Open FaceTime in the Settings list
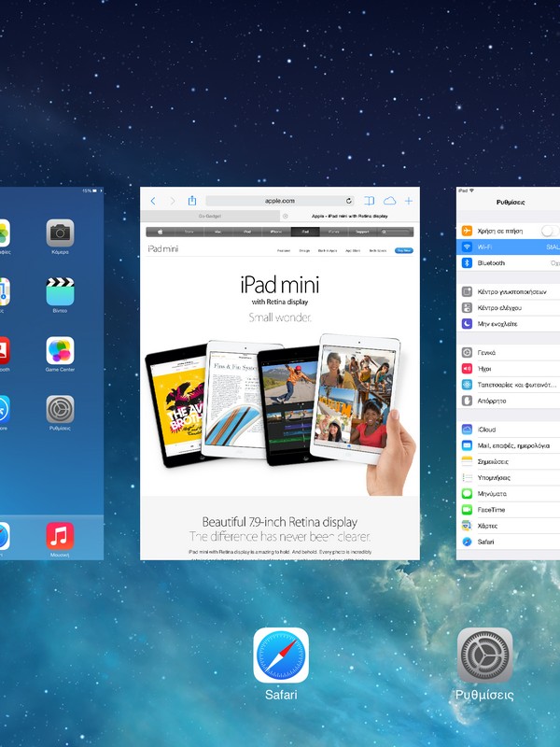Screen dimensions: 560x747 point(508,510)
